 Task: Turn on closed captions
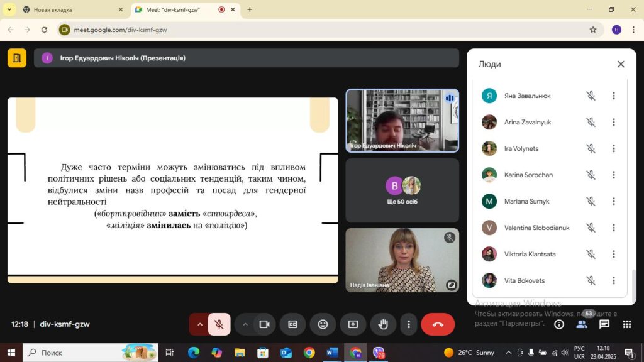(x=292, y=324)
